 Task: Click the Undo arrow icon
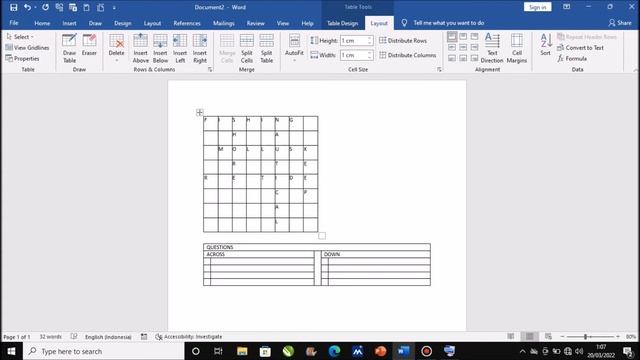coord(27,7)
